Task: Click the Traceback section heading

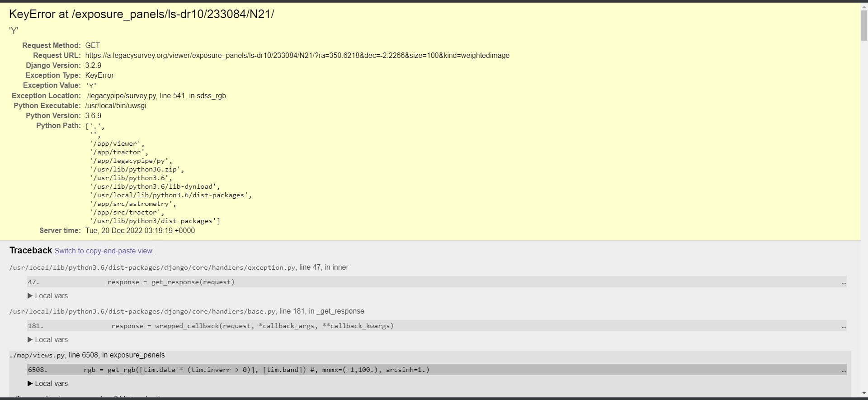Action: tap(31, 250)
